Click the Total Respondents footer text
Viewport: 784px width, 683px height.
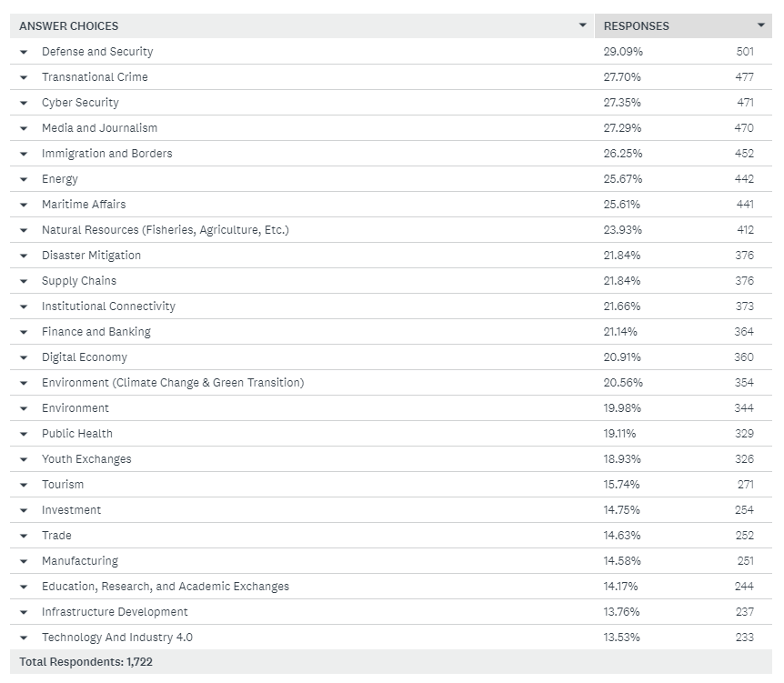[x=85, y=662]
